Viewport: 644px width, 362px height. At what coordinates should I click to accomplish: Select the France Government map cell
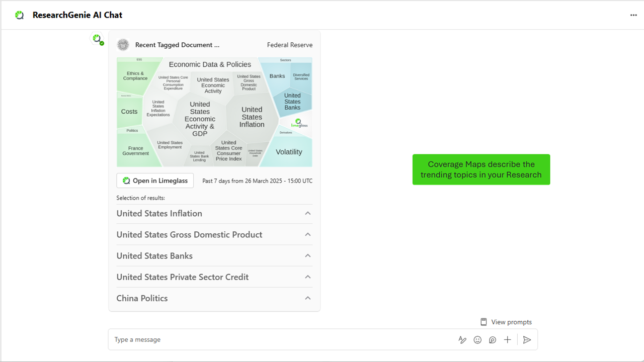pos(135,151)
